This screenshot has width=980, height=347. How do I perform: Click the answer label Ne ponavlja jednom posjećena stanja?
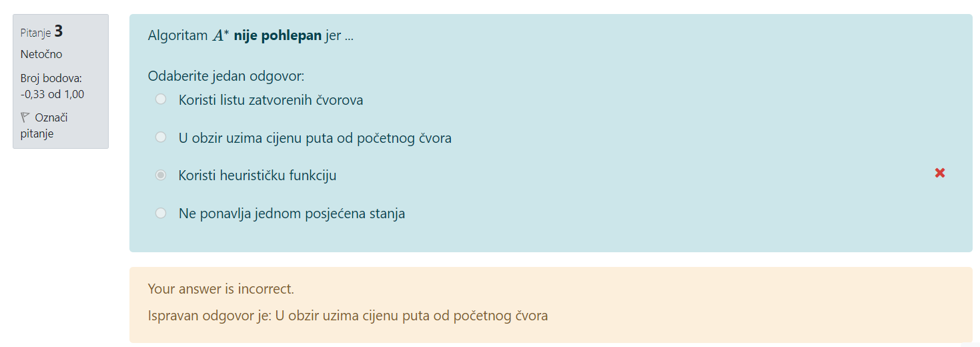coord(292,214)
